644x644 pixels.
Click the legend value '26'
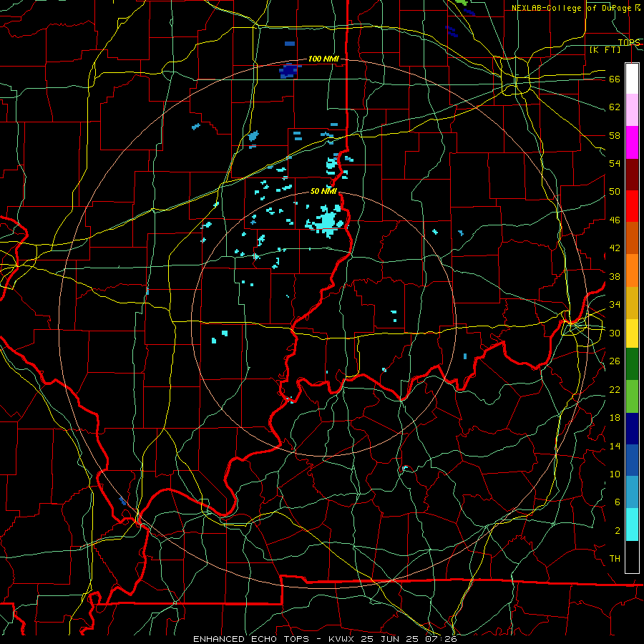pyautogui.click(x=615, y=361)
